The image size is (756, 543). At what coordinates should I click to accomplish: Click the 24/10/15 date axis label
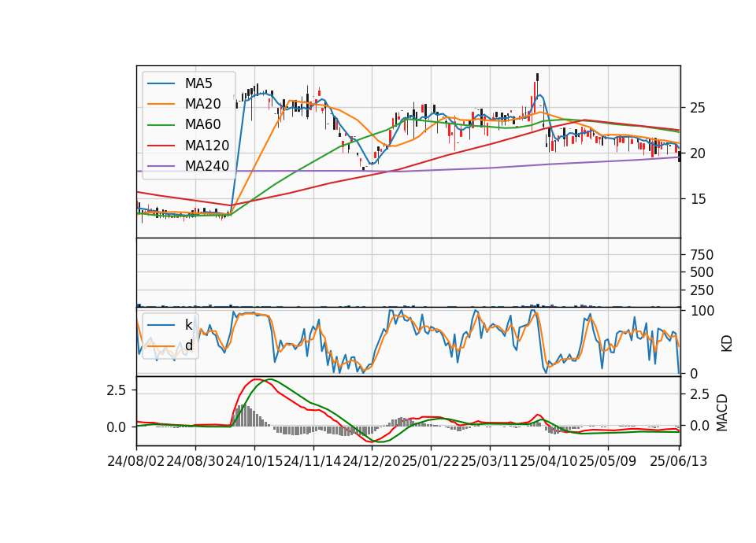[254, 461]
